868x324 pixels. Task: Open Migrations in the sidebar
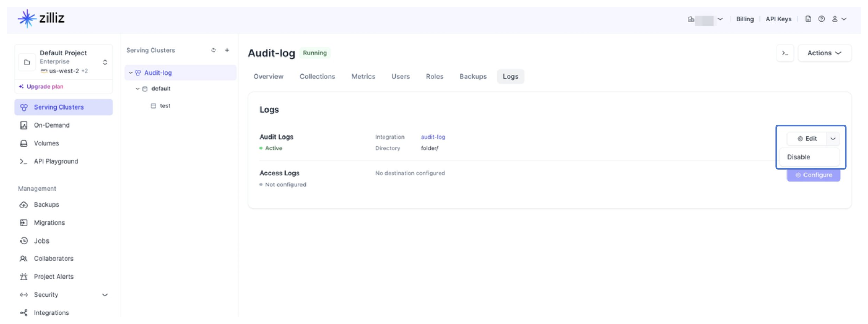(49, 222)
